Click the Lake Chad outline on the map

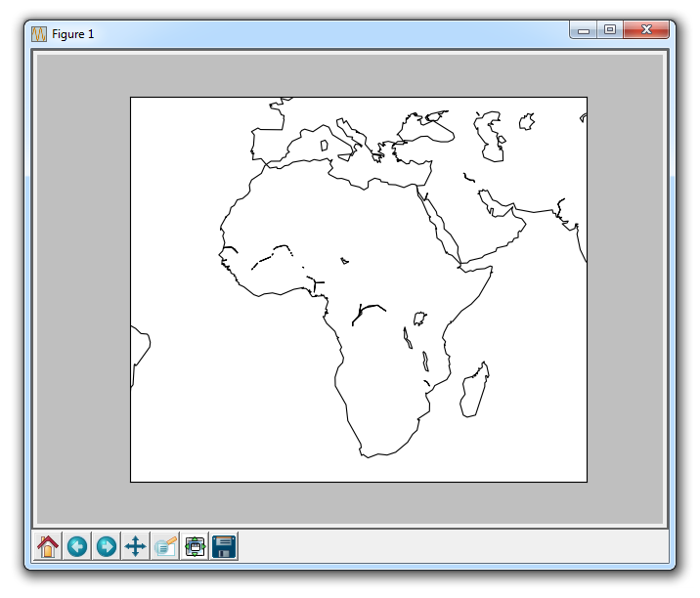coord(344,260)
